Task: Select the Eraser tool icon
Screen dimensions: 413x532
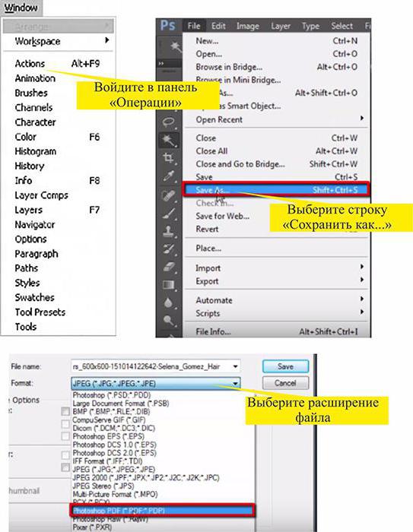Action: (x=169, y=267)
